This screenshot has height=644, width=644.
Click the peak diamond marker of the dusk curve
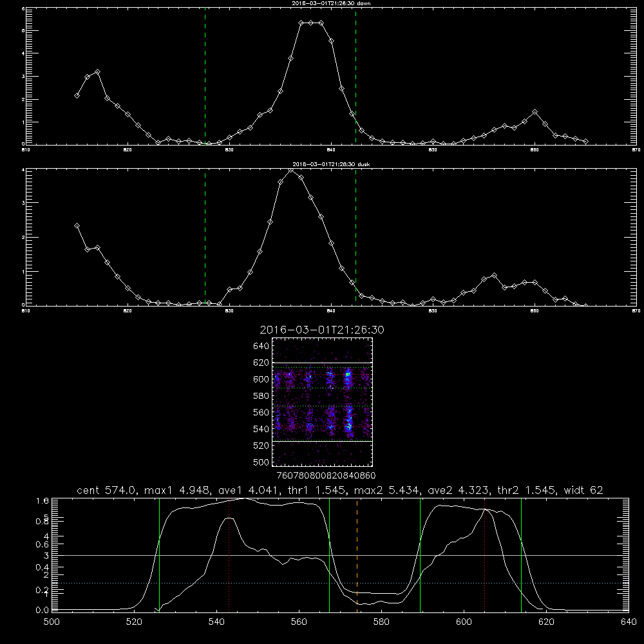coord(291,171)
